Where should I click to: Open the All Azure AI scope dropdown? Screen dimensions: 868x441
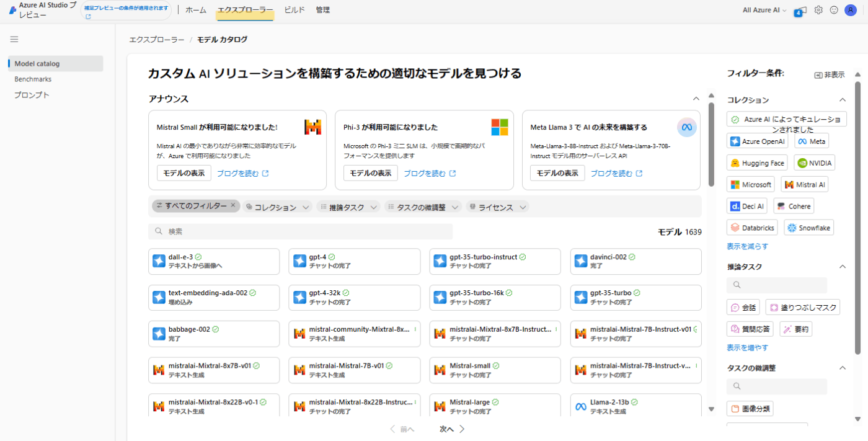pyautogui.click(x=764, y=10)
